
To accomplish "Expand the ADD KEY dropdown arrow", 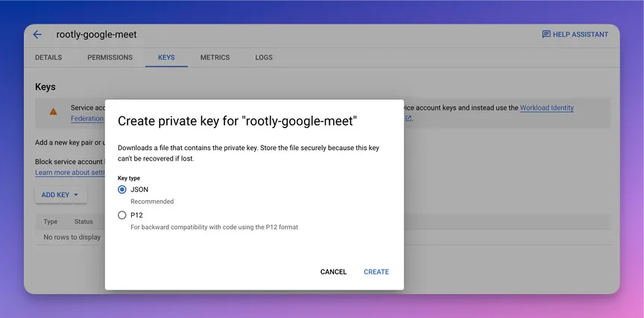I will coord(76,195).
